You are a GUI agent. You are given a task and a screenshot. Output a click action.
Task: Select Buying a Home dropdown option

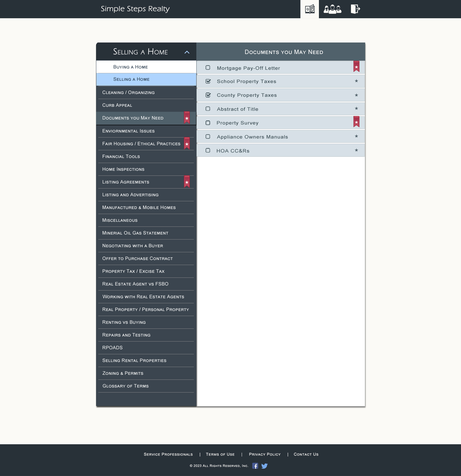point(131,67)
